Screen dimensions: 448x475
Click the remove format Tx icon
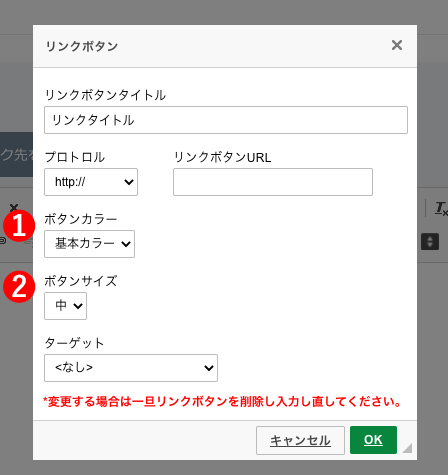(441, 209)
